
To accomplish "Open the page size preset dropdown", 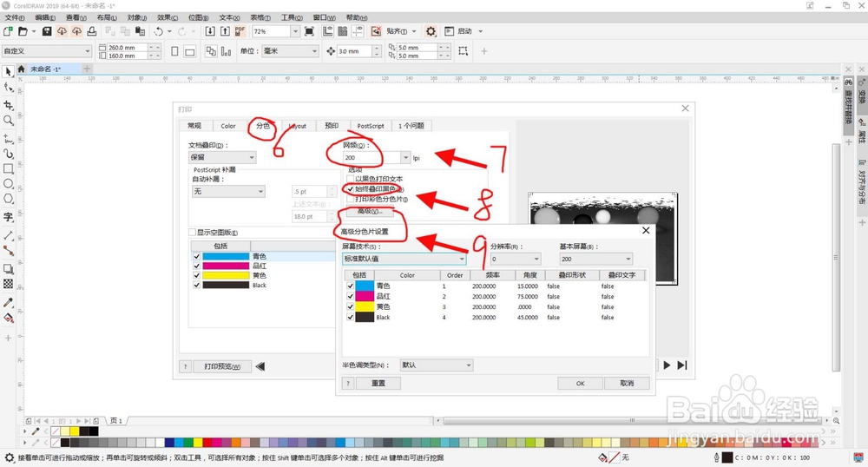I will (47, 51).
